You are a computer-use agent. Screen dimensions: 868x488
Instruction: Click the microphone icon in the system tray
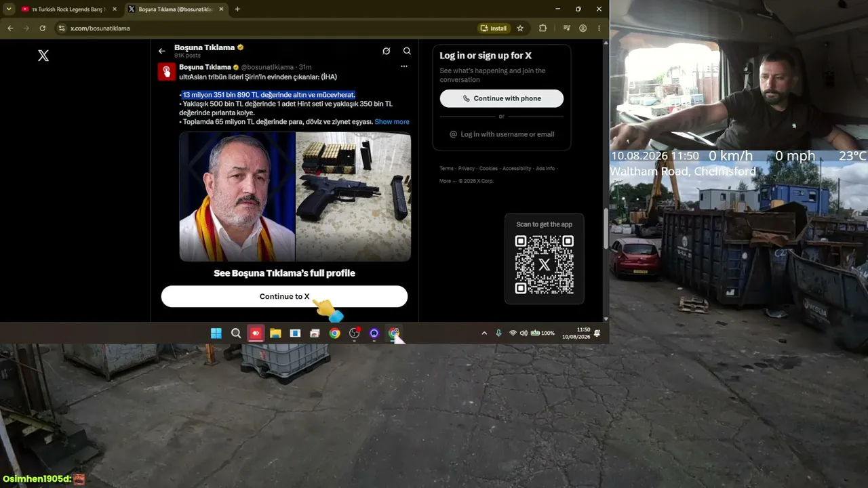pos(498,333)
